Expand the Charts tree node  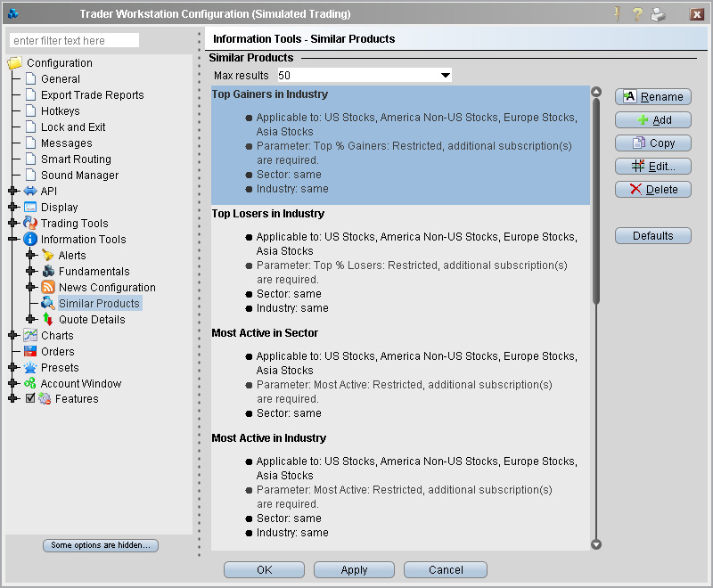tap(13, 335)
